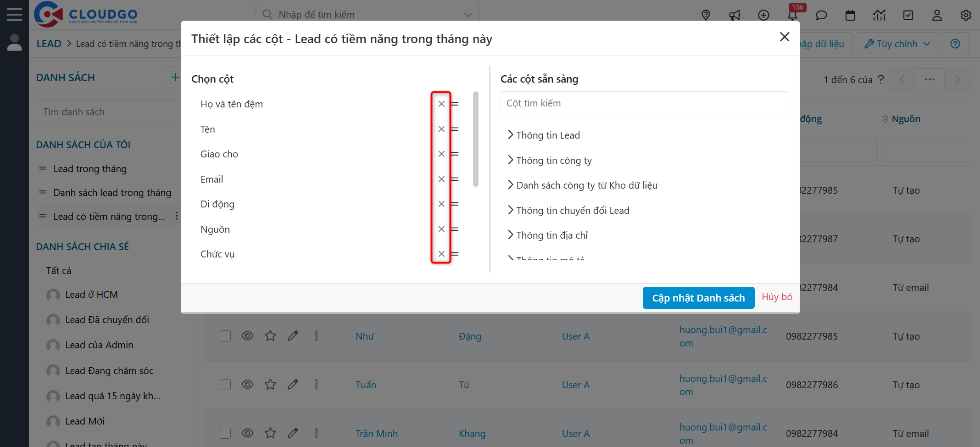Click the Cột tìm kiếm search field

point(644,102)
